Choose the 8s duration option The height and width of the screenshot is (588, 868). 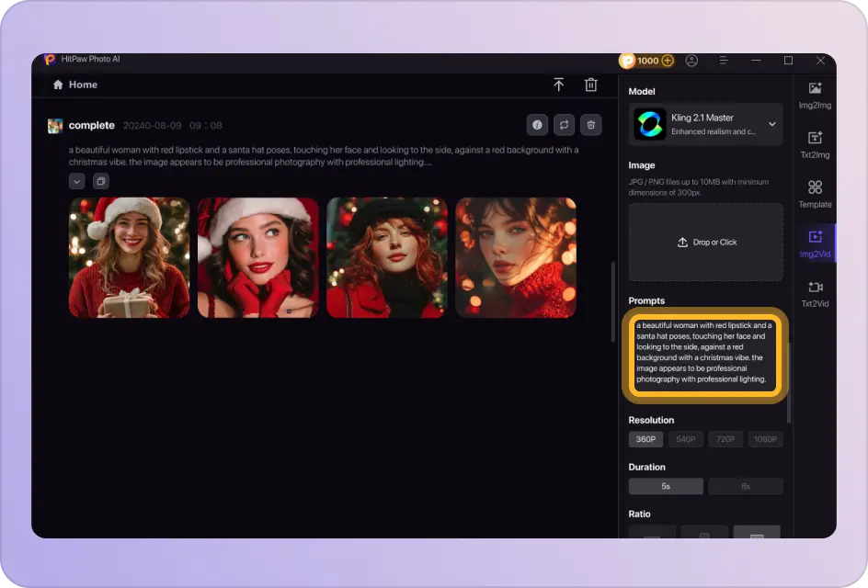[x=745, y=485]
